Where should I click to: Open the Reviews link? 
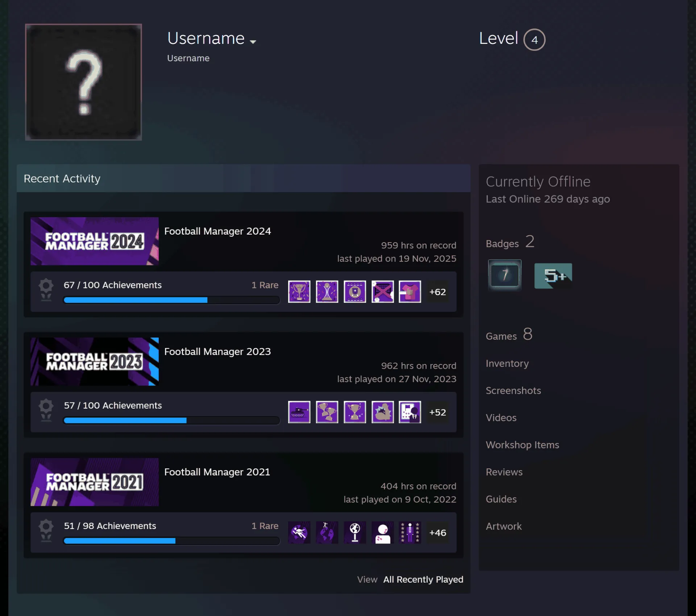[504, 472]
